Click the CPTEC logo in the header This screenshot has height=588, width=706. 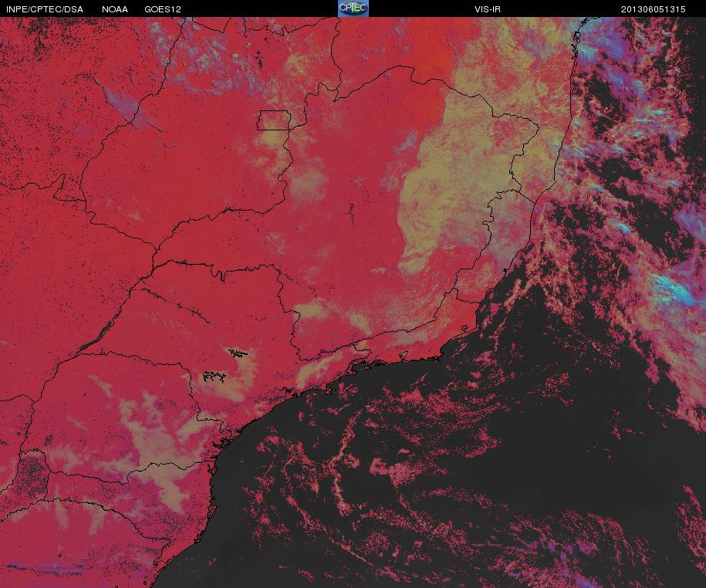353,8
